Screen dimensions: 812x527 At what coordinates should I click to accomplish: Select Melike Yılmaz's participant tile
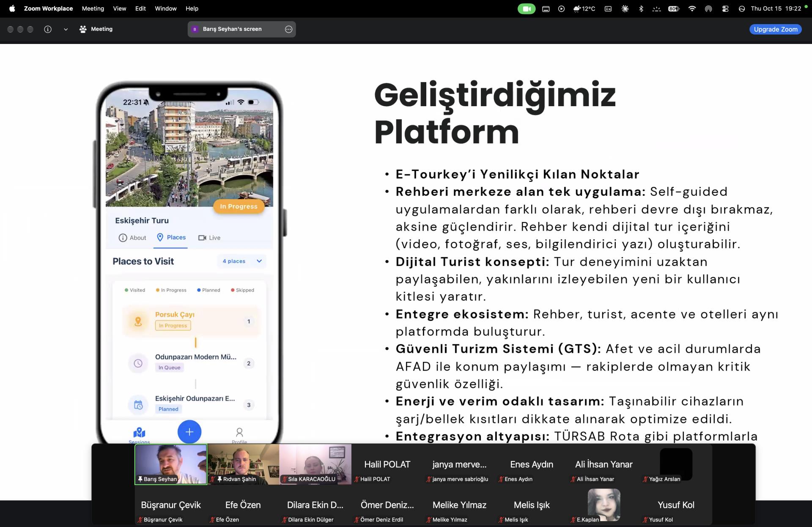tap(459, 505)
